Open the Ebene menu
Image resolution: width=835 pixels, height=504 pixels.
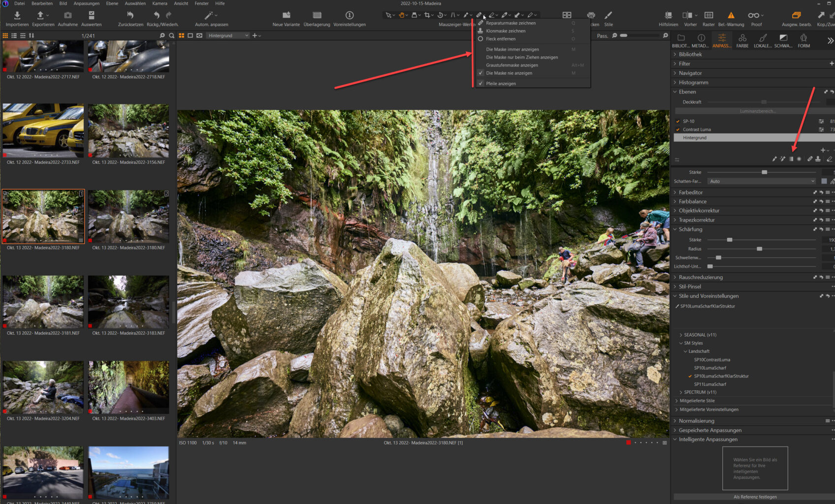click(x=112, y=3)
